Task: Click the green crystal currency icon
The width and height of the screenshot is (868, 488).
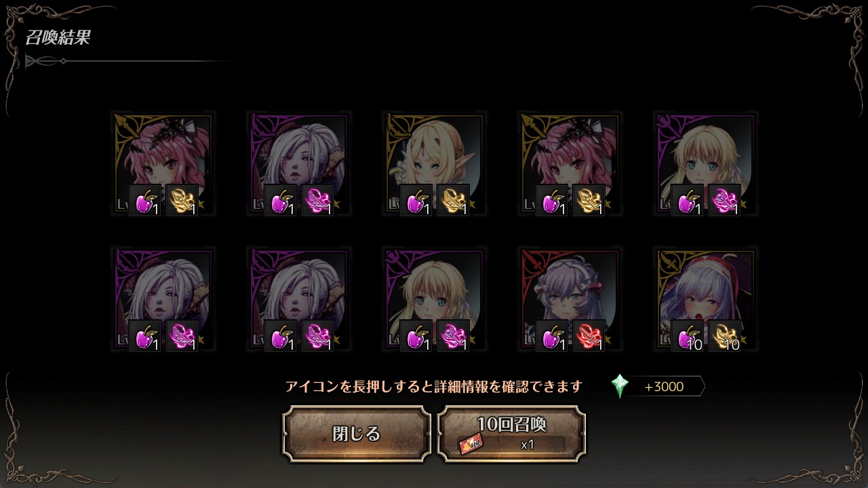Action: [619, 386]
